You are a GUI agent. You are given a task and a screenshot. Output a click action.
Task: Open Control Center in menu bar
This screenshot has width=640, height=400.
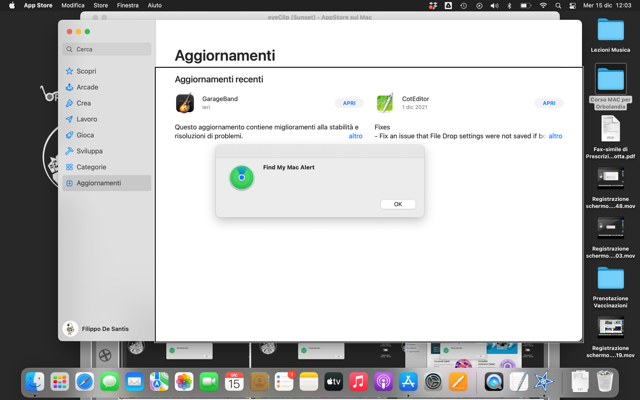tap(572, 5)
